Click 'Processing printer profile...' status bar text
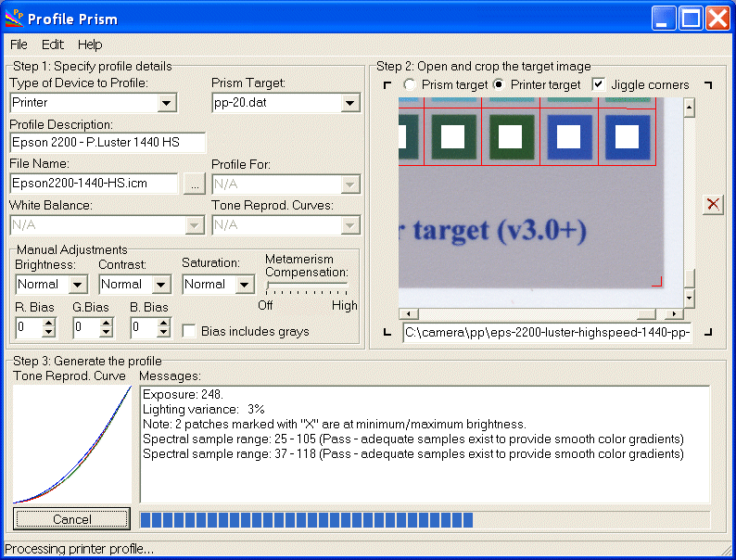This screenshot has width=736, height=560. [x=79, y=548]
